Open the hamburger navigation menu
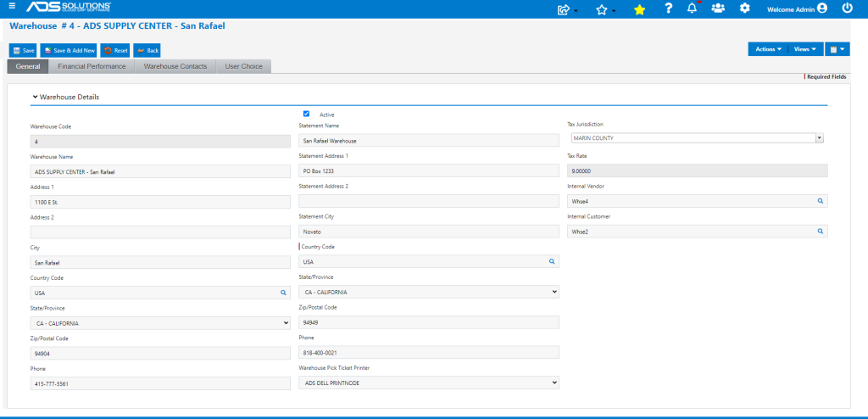Viewport: 868px width, 419px height. point(12,6)
